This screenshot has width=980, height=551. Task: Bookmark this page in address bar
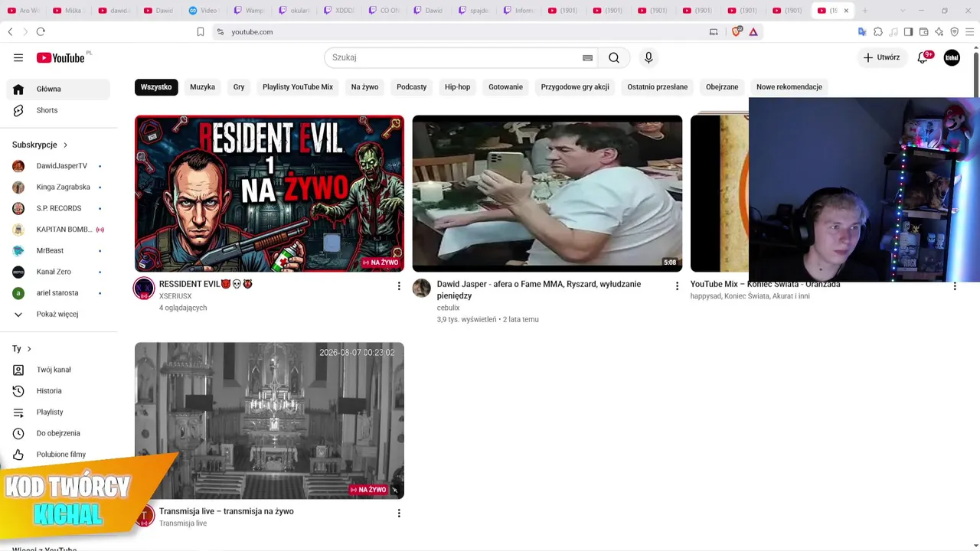201,31
